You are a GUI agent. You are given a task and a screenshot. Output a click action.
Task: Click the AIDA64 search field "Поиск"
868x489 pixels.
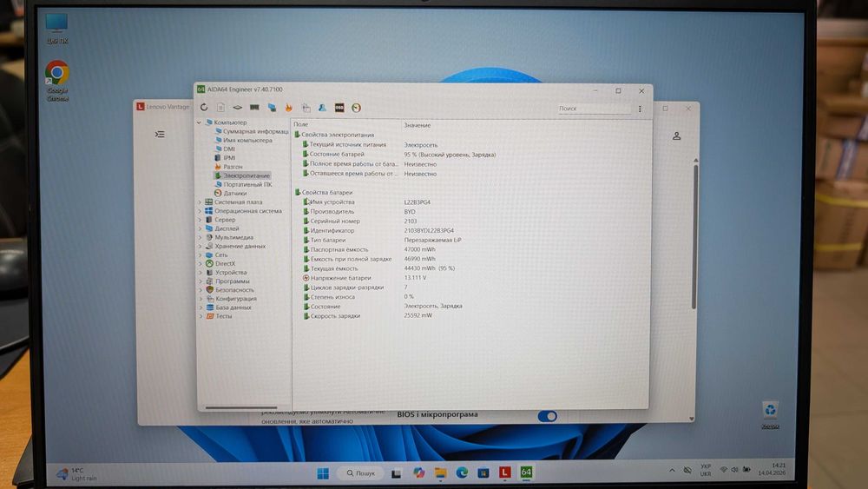pyautogui.click(x=594, y=109)
